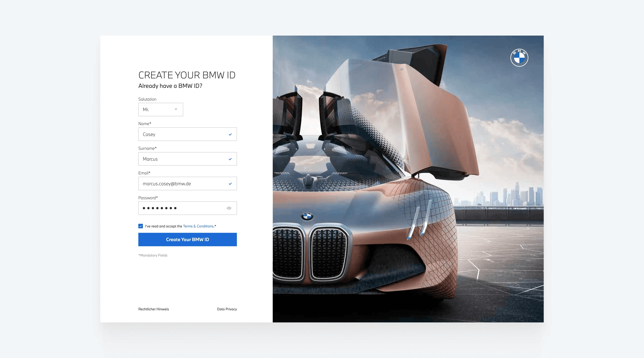The image size is (644, 358).
Task: Click the checkmark icon in Surname field
Action: pyautogui.click(x=230, y=159)
